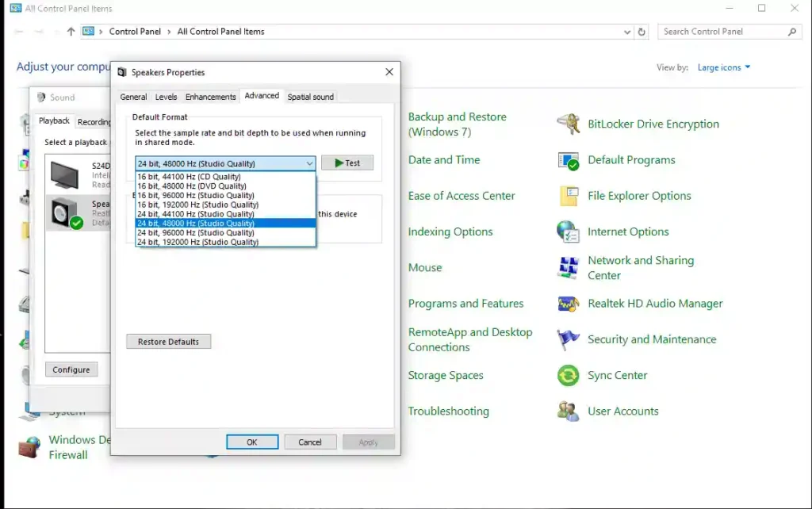Open Indexing Options
The width and height of the screenshot is (812, 509).
(x=450, y=232)
